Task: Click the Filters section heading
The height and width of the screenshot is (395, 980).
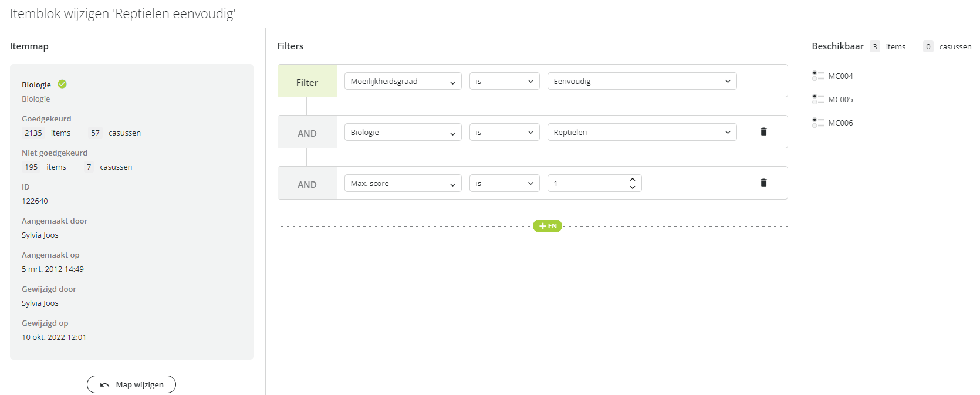Action: 290,46
